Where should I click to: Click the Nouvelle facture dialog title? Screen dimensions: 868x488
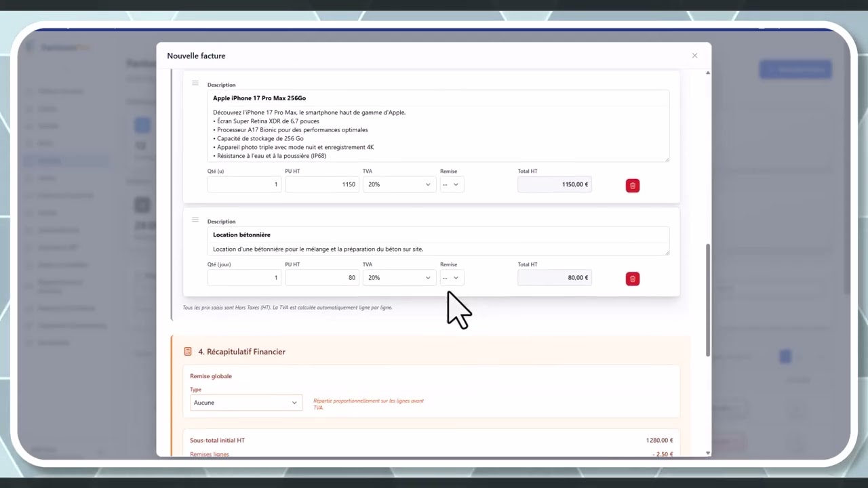(x=196, y=56)
